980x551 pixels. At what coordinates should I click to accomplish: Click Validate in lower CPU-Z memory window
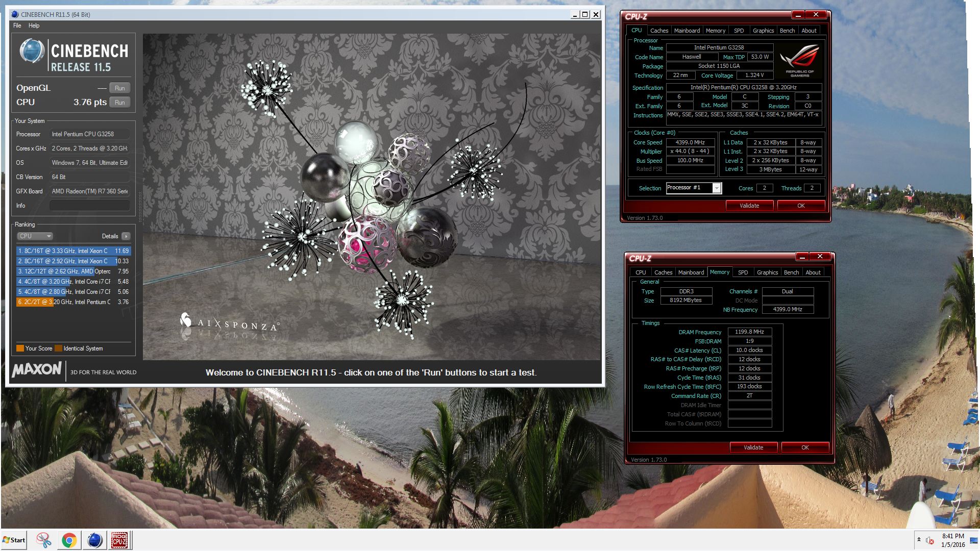tap(753, 447)
